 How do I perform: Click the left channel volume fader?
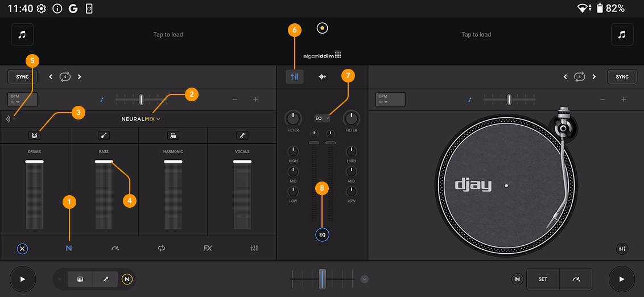[314, 143]
